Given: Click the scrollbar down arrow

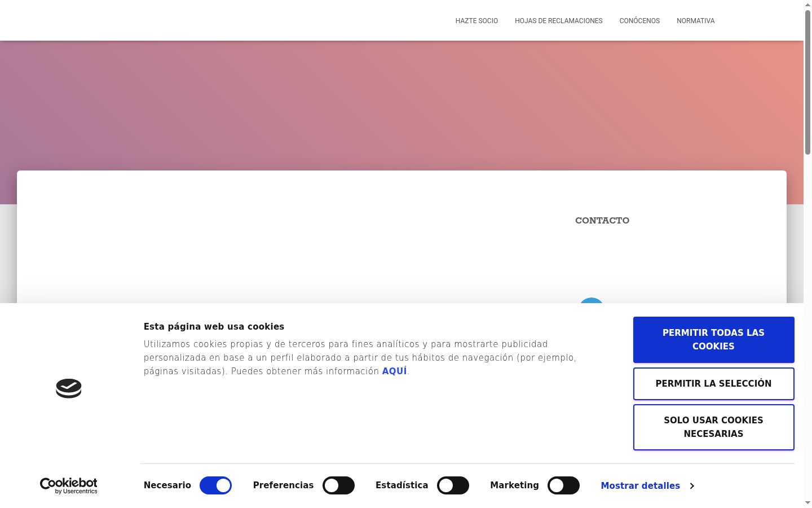Looking at the screenshot, I should point(807,503).
